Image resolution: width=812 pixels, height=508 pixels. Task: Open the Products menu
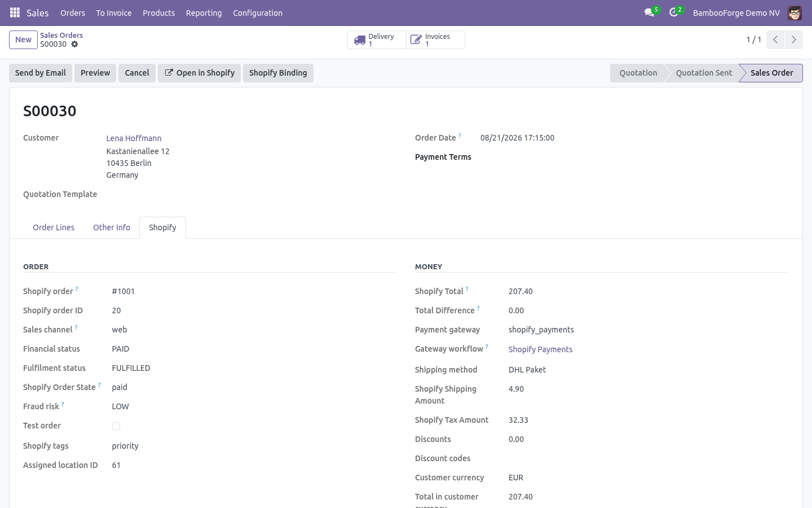pos(158,12)
